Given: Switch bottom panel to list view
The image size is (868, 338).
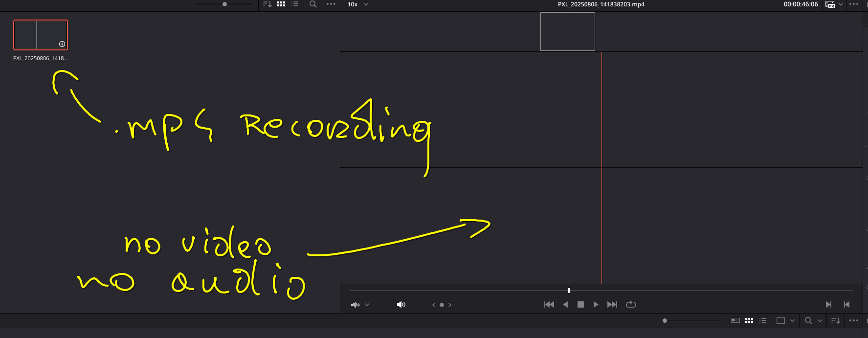Looking at the screenshot, I should 763,320.
